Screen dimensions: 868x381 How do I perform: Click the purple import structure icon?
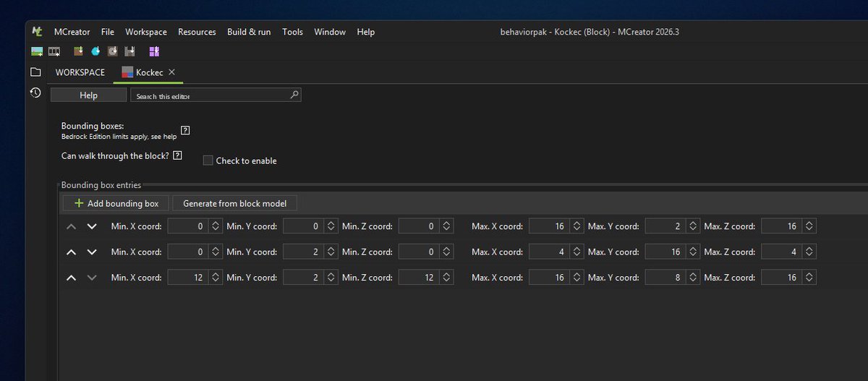pyautogui.click(x=154, y=51)
